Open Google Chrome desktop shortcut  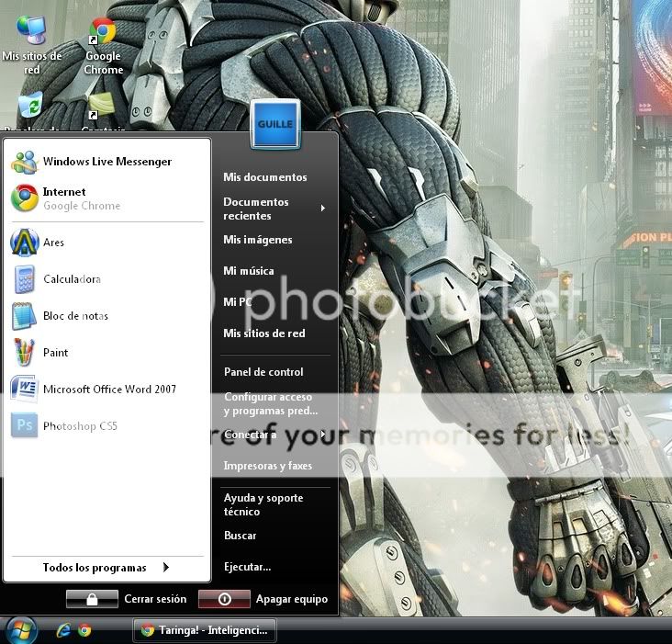103,37
